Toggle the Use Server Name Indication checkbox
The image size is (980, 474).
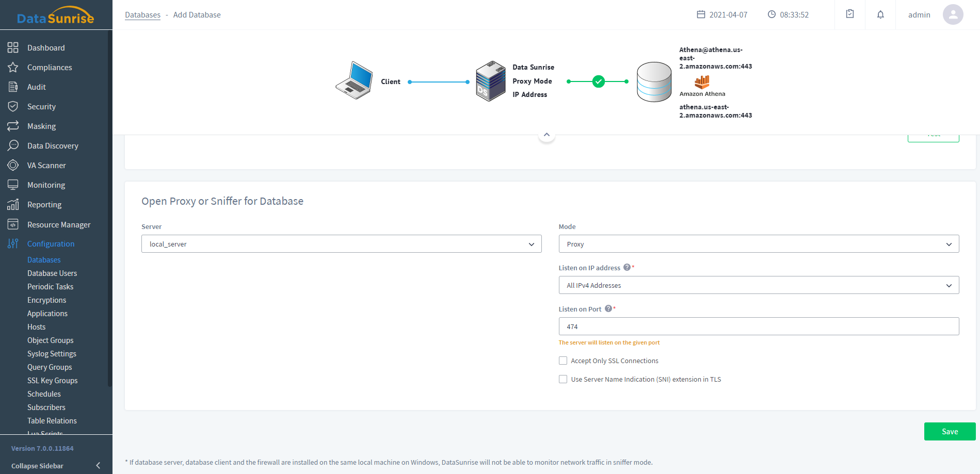pos(563,380)
